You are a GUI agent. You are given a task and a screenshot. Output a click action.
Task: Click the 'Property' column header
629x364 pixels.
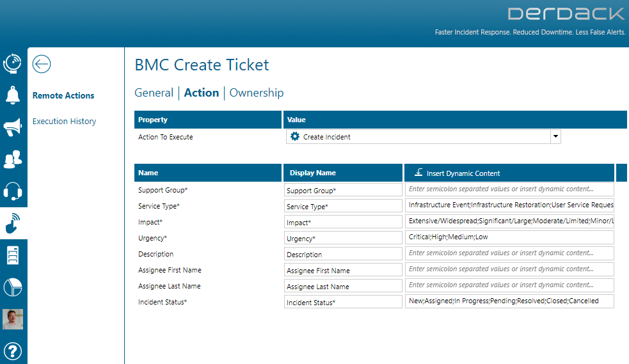pos(208,120)
